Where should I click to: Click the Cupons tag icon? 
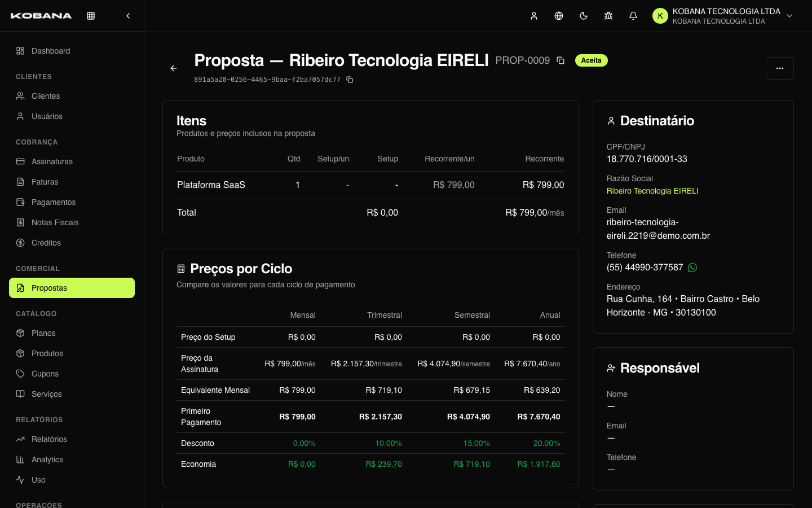(x=20, y=374)
